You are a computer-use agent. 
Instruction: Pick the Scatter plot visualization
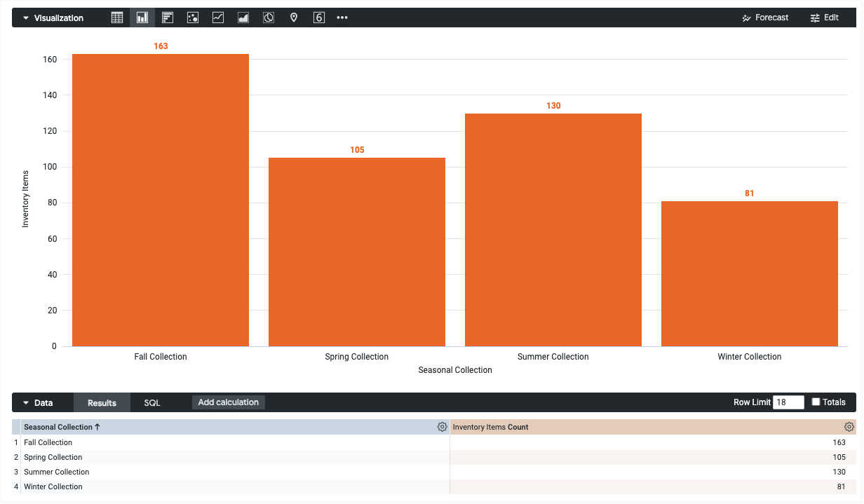192,17
